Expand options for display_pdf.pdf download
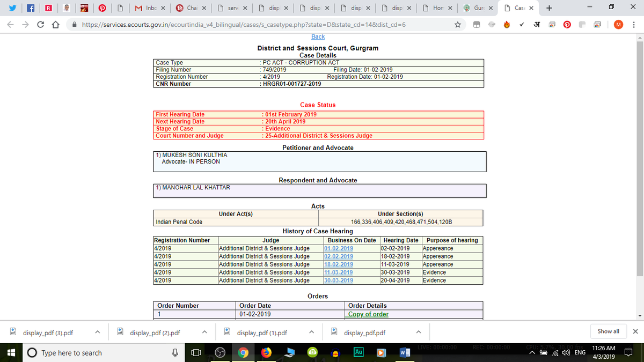644x362 pixels. click(x=418, y=333)
